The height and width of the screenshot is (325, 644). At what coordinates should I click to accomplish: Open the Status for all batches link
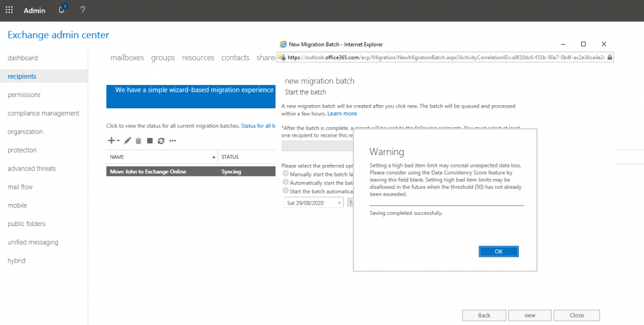(x=258, y=126)
